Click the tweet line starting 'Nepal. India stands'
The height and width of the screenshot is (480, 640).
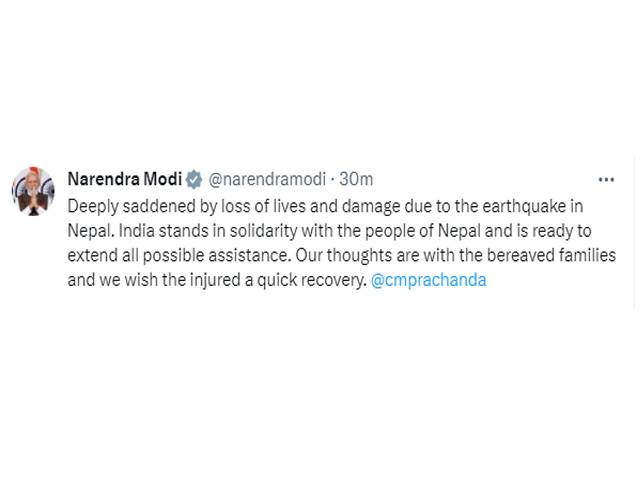point(329,231)
